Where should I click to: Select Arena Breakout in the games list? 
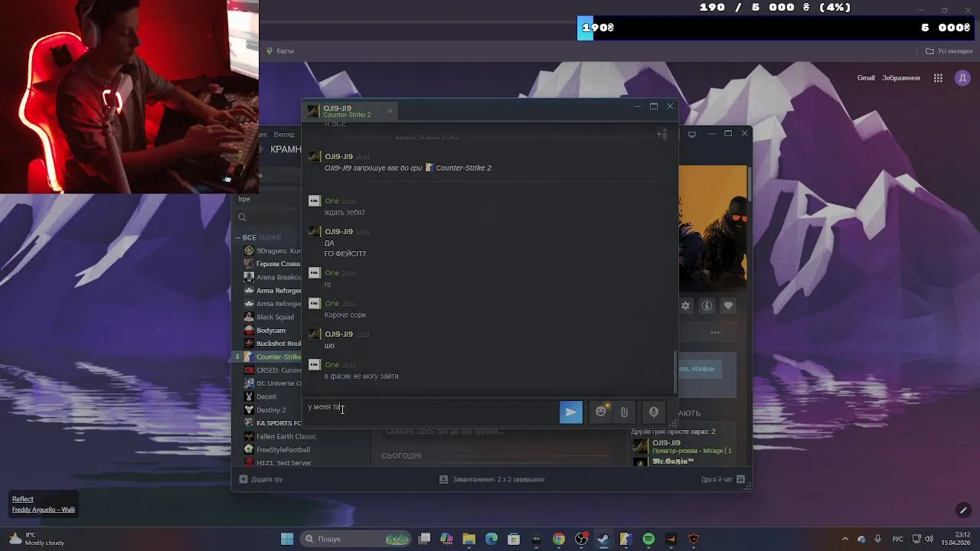[272, 277]
